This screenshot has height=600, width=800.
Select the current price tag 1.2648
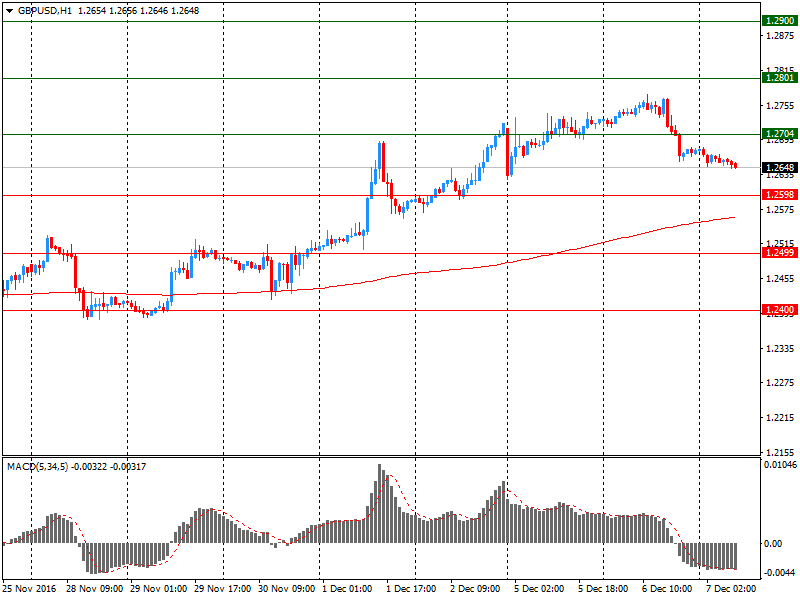coord(779,167)
